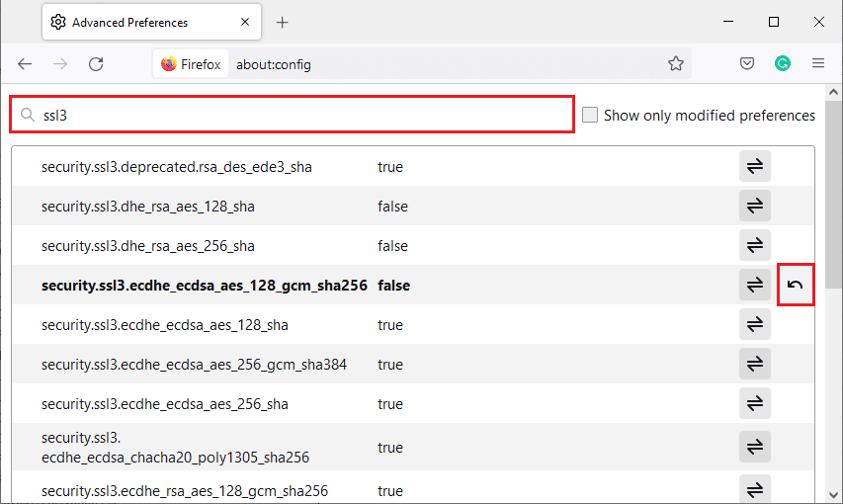Select the security.ssl3.ecdhe_ecdsa_aes_128_sha preference name
The image size is (843, 504).
[164, 325]
